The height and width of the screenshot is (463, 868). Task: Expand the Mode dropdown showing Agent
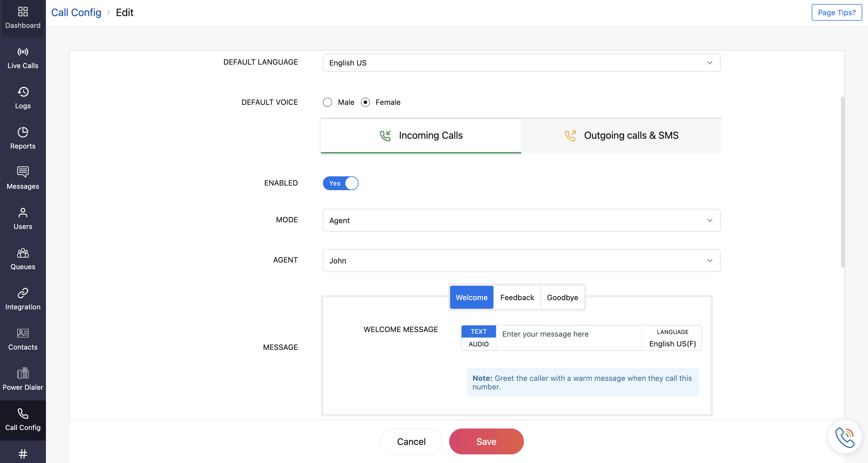[521, 220]
